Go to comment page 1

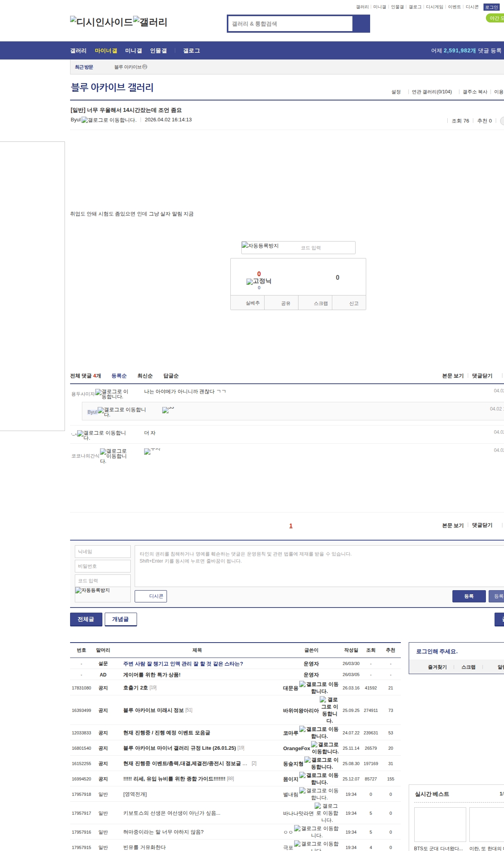coord(291,526)
